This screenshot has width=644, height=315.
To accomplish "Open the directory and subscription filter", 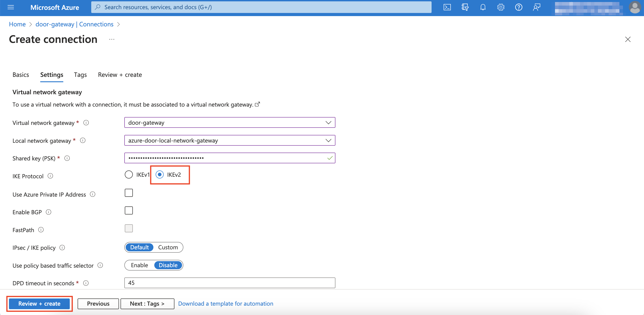I will click(x=465, y=7).
